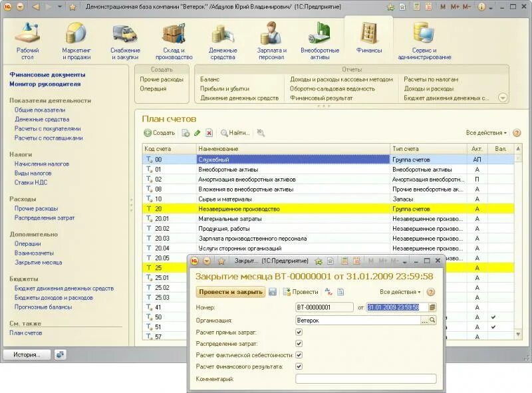Click the green pencil edit icon
The height and width of the screenshot is (393, 532).
click(197, 133)
